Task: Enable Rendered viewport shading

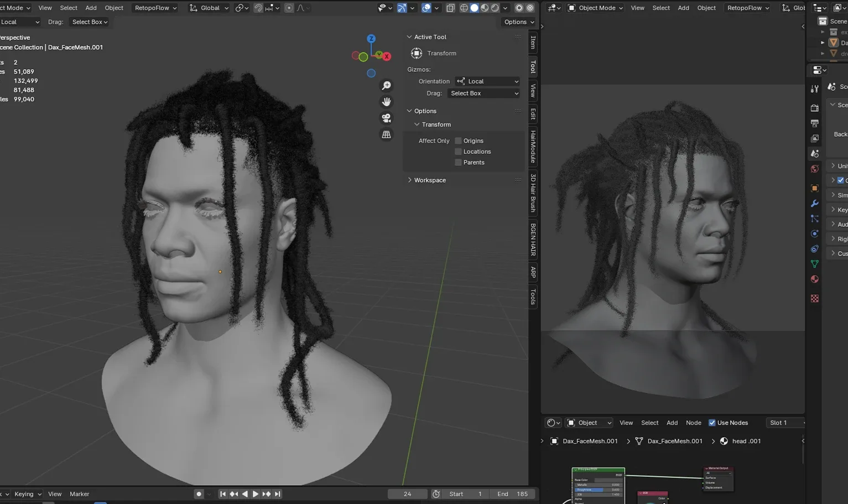Action: [495, 8]
